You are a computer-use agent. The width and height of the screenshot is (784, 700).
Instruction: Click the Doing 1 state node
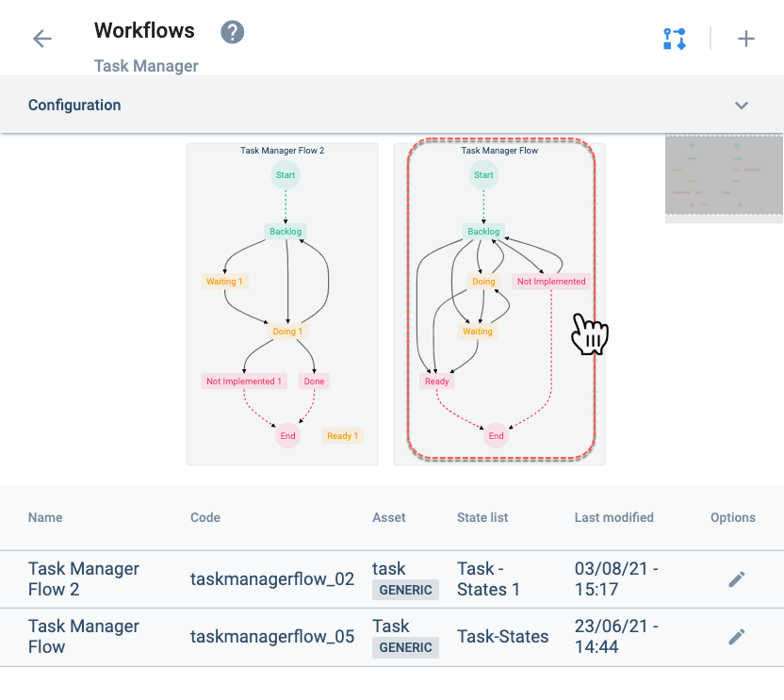click(287, 332)
